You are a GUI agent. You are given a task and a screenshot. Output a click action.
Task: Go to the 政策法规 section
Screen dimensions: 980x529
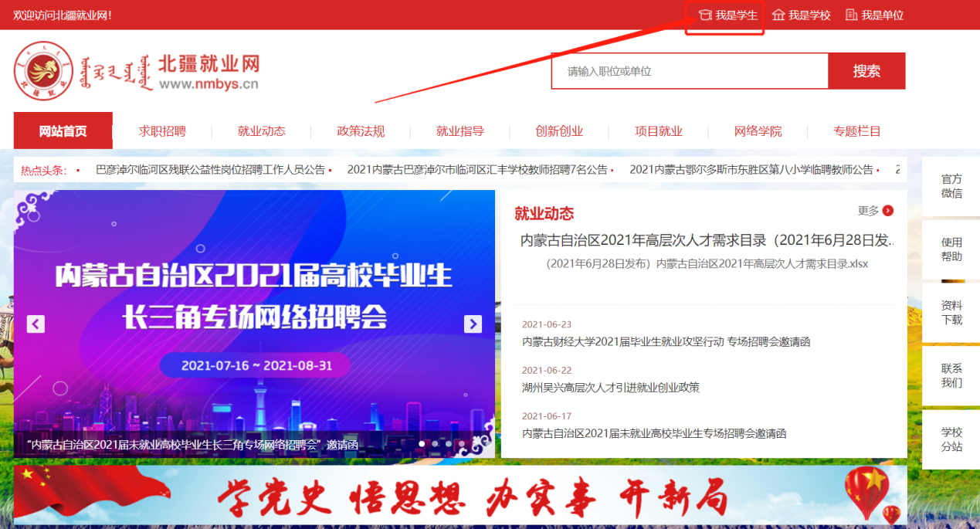pos(361,131)
